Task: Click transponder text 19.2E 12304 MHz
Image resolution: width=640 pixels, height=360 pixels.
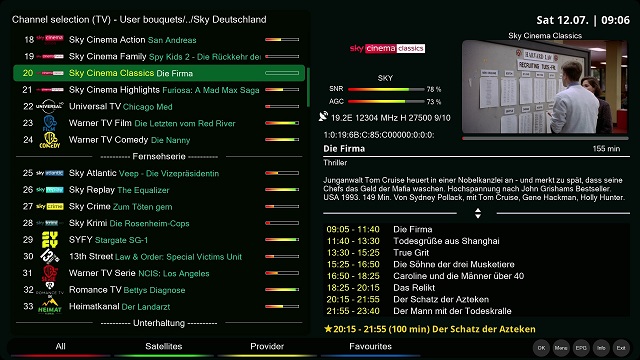Action: [x=391, y=118]
